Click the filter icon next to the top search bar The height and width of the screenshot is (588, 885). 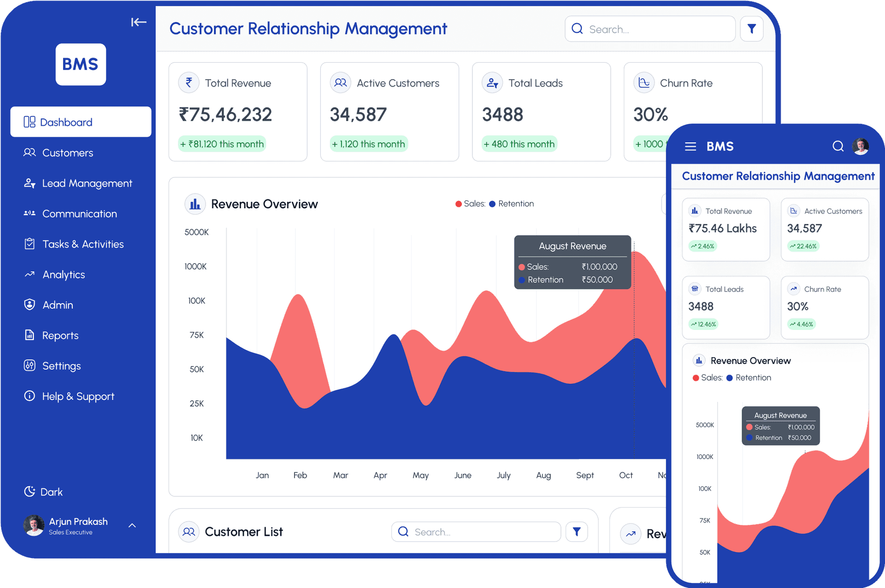coord(752,29)
